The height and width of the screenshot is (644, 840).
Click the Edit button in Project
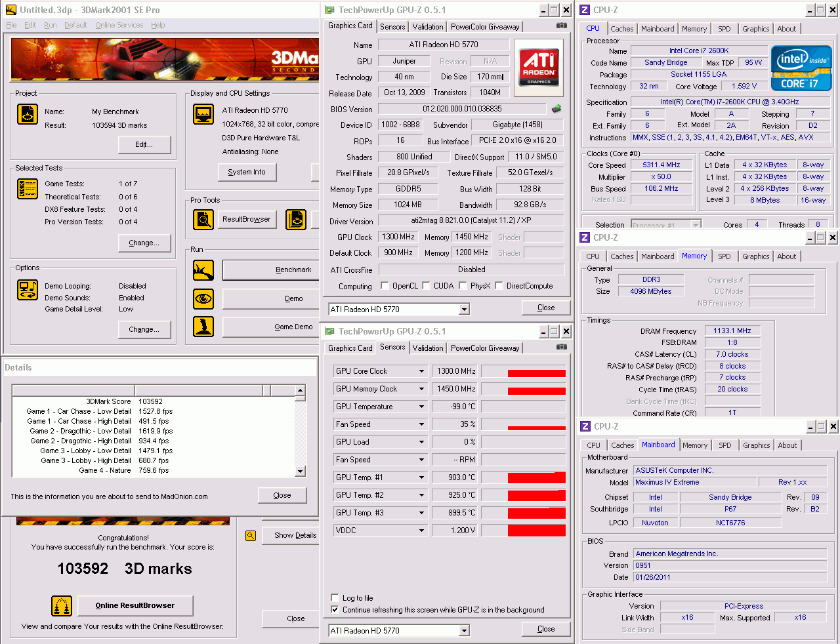pyautogui.click(x=144, y=144)
